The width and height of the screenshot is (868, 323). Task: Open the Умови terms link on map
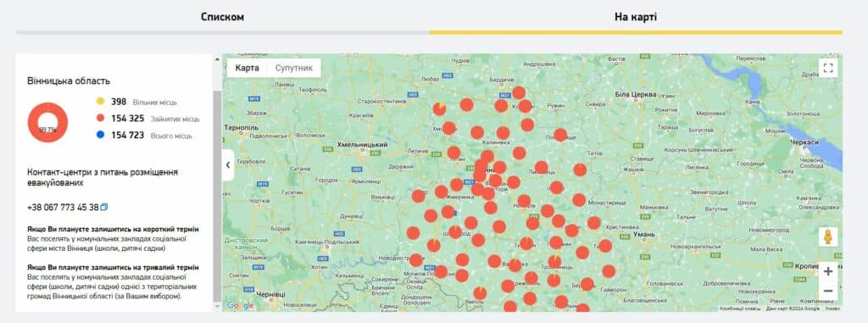[x=832, y=309]
